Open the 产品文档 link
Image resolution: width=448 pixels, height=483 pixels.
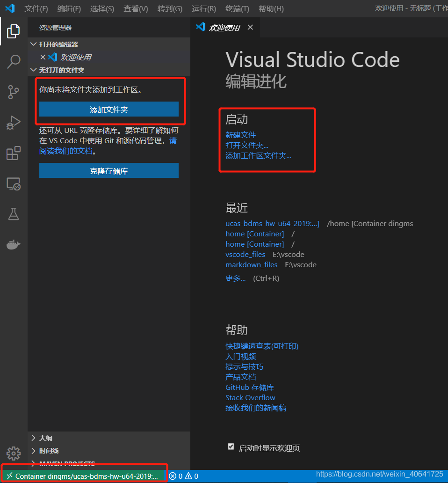(x=241, y=377)
